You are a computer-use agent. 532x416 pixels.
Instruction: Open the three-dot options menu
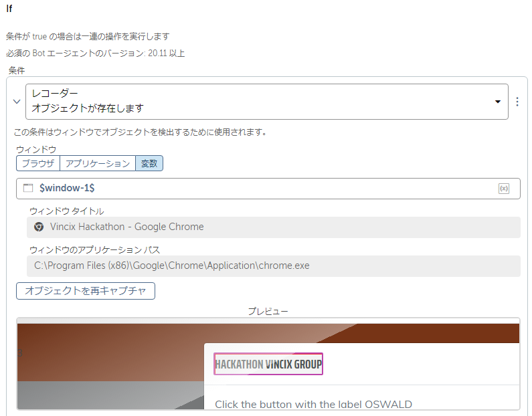point(517,102)
